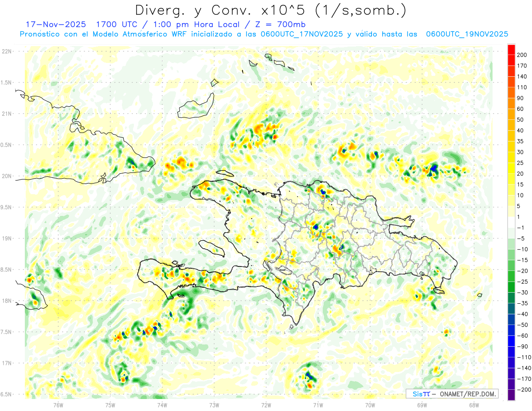Click the 74W longitude label
Image resolution: width=532 pixels, height=411 pixels.
pos(162,405)
